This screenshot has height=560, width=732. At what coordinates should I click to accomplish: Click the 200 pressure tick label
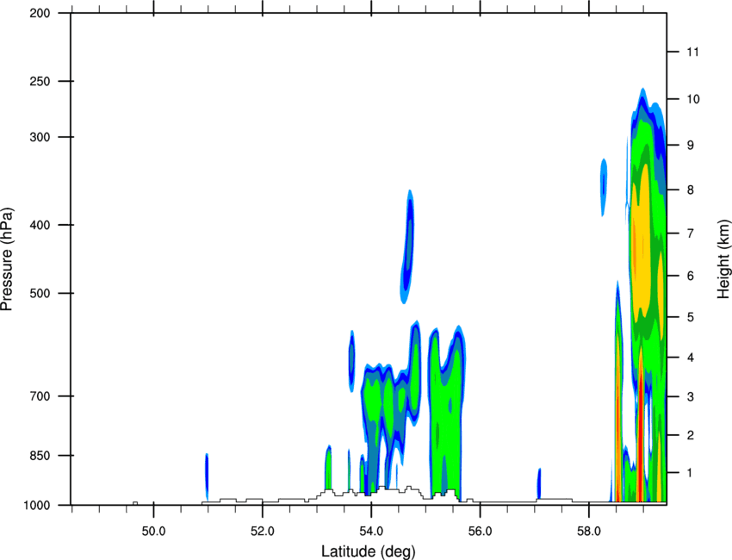tap(40, 13)
